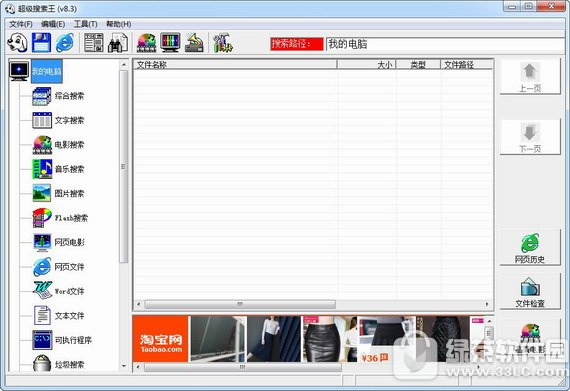This screenshot has width=570, height=391.
Task: Click the 上一页 previous page button
Action: coord(530,77)
